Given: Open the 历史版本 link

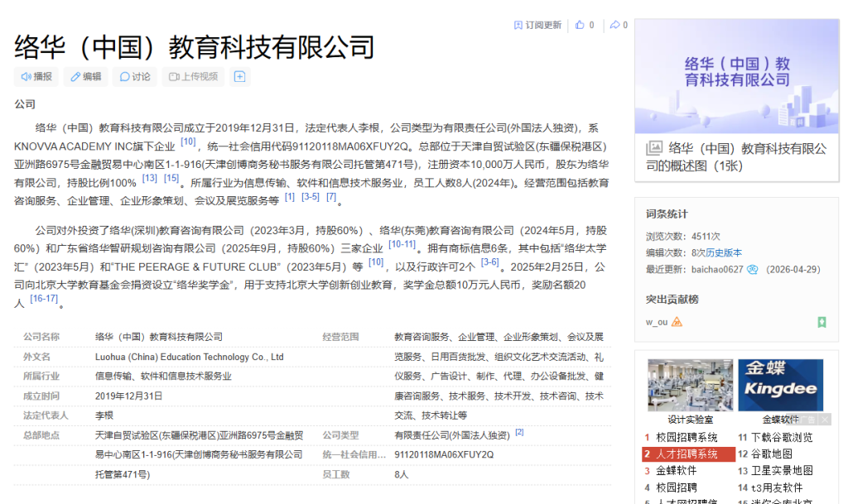Looking at the screenshot, I should tap(724, 252).
